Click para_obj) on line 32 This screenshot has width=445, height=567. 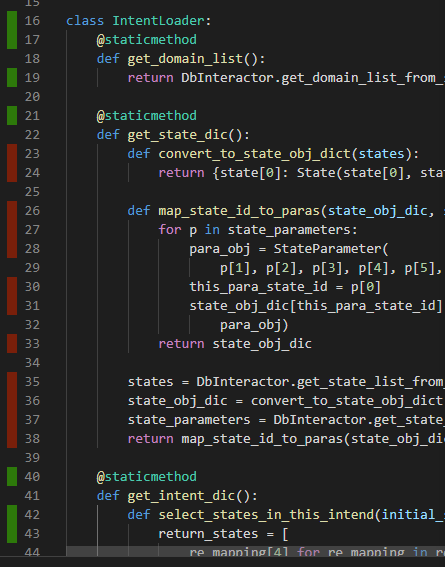254,324
